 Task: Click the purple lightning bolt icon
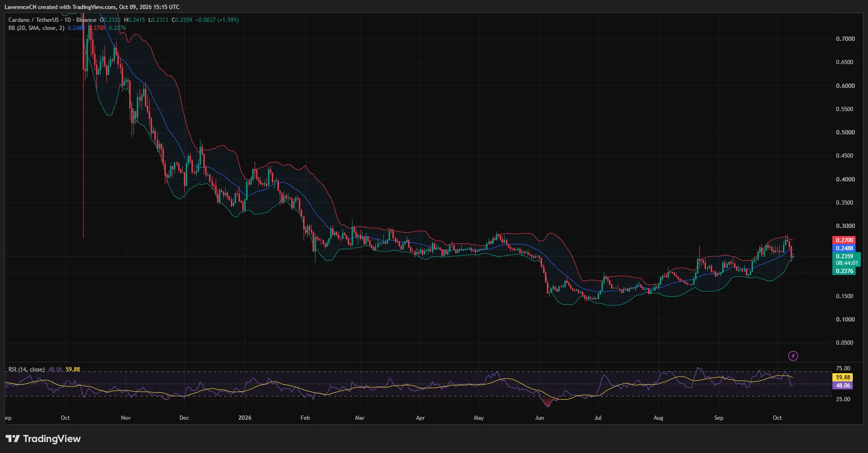[793, 356]
